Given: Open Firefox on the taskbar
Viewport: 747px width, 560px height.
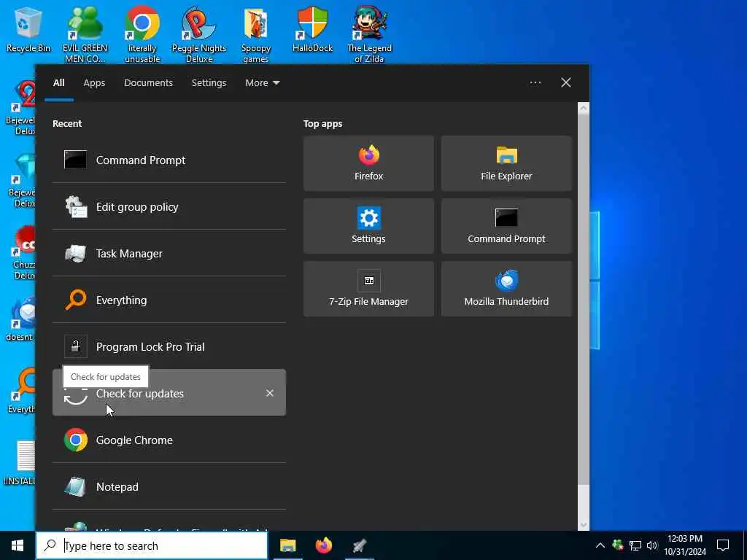Looking at the screenshot, I should (x=324, y=545).
